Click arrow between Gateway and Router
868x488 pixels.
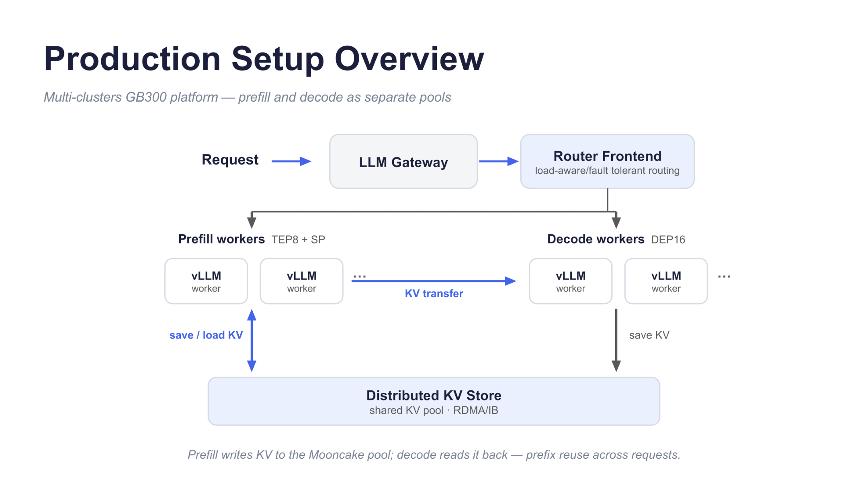click(499, 161)
